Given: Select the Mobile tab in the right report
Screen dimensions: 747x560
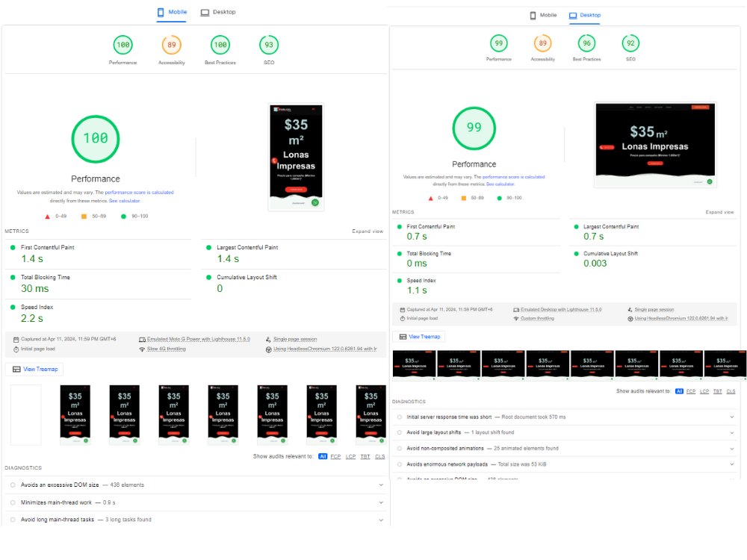Looking at the screenshot, I should (543, 15).
